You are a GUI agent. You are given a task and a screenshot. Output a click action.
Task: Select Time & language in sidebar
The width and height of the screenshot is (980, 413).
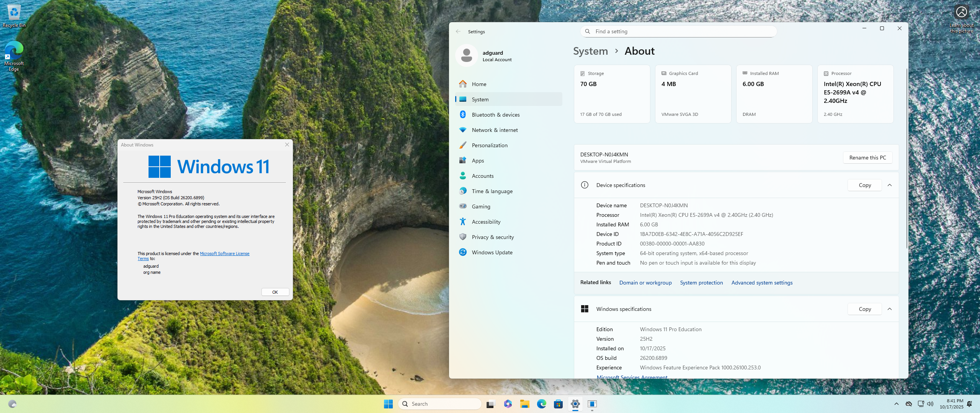[x=492, y=191]
